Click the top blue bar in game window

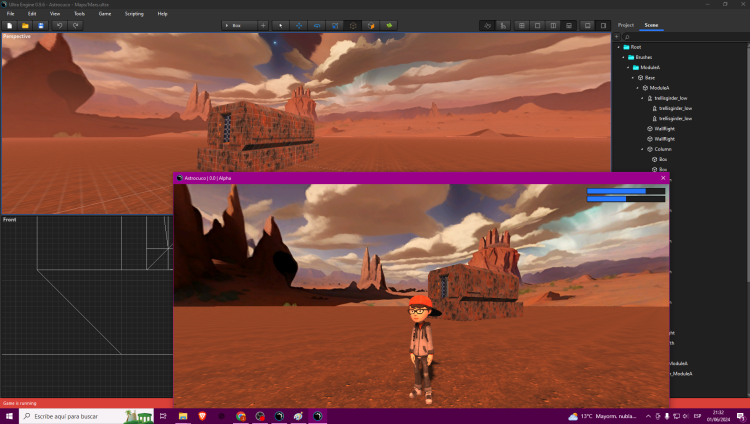[625, 190]
